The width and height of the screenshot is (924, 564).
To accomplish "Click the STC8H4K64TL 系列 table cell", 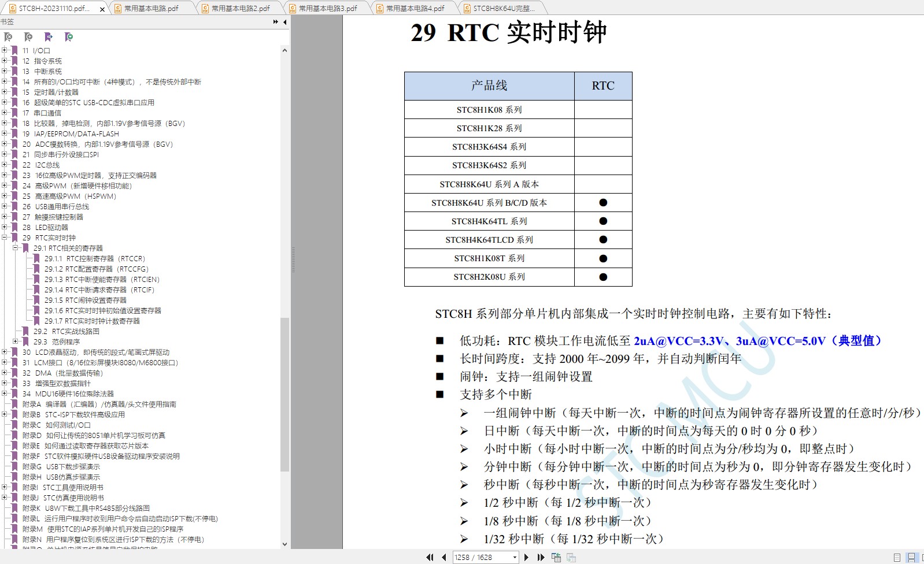I will point(489,221).
